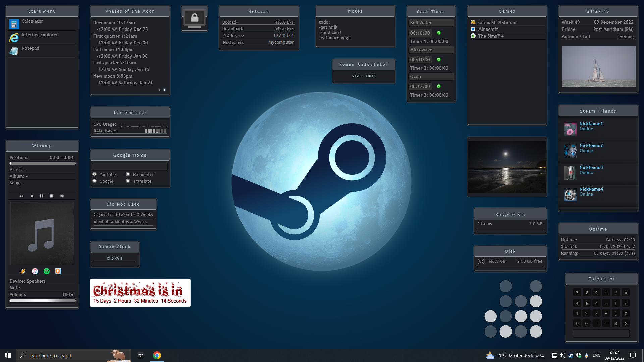Start the Boil Water timer
644x362 pixels.
click(439, 33)
